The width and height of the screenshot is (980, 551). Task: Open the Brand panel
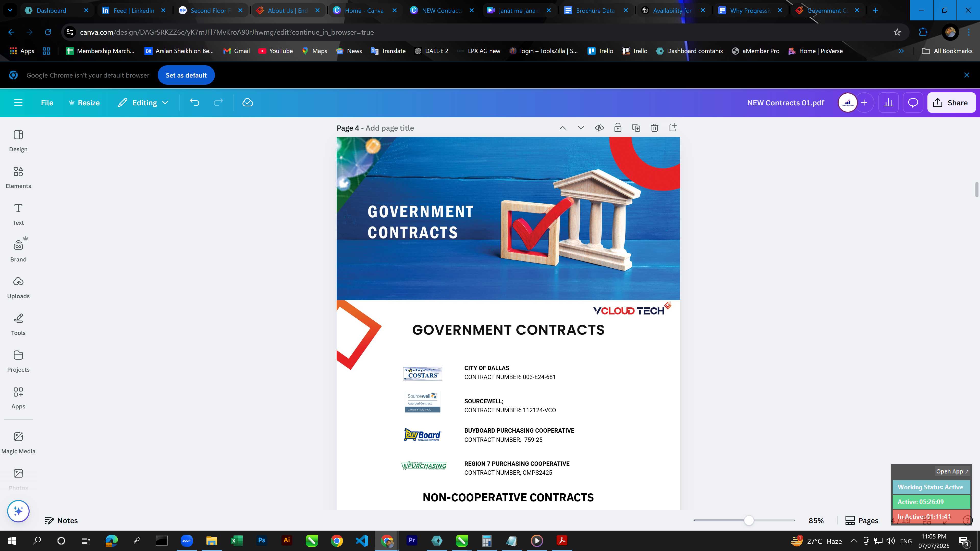[x=18, y=251]
